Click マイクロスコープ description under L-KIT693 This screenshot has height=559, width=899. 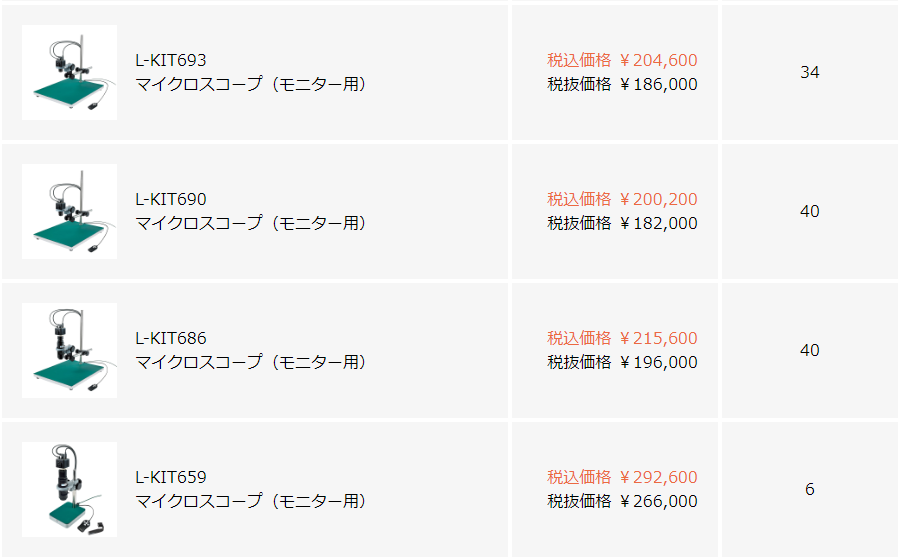pyautogui.click(x=251, y=84)
